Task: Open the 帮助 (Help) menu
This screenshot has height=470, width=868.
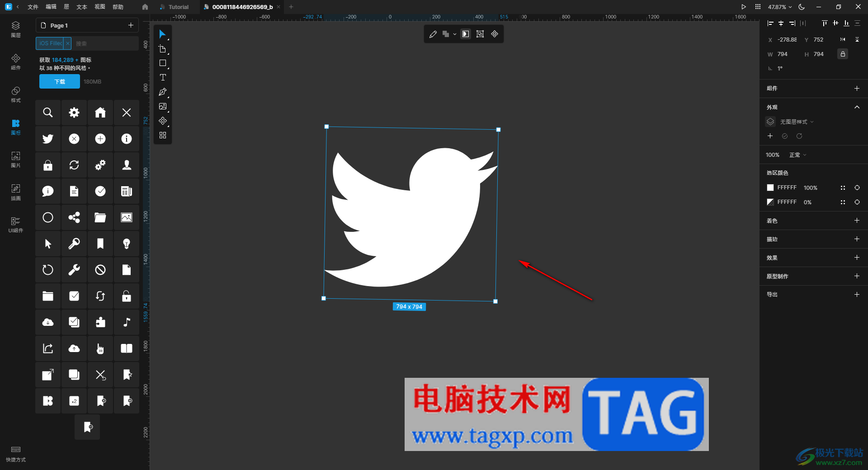Action: [x=118, y=7]
